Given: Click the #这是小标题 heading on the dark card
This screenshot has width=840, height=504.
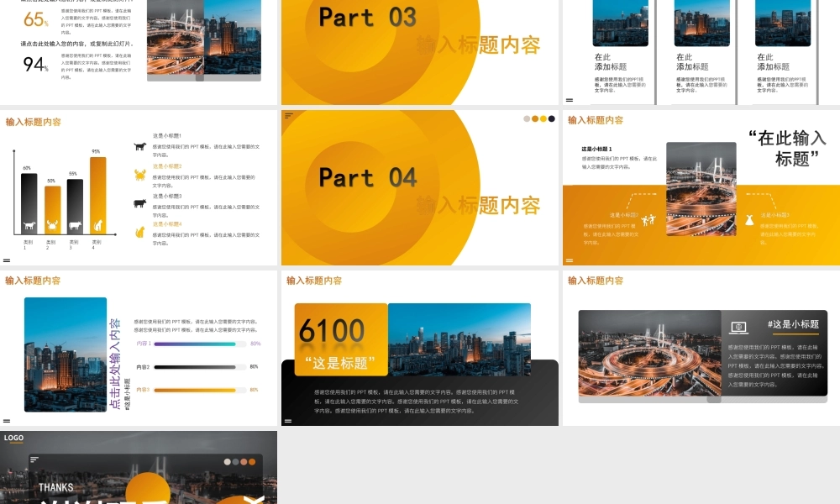Looking at the screenshot, I should pos(793,324).
